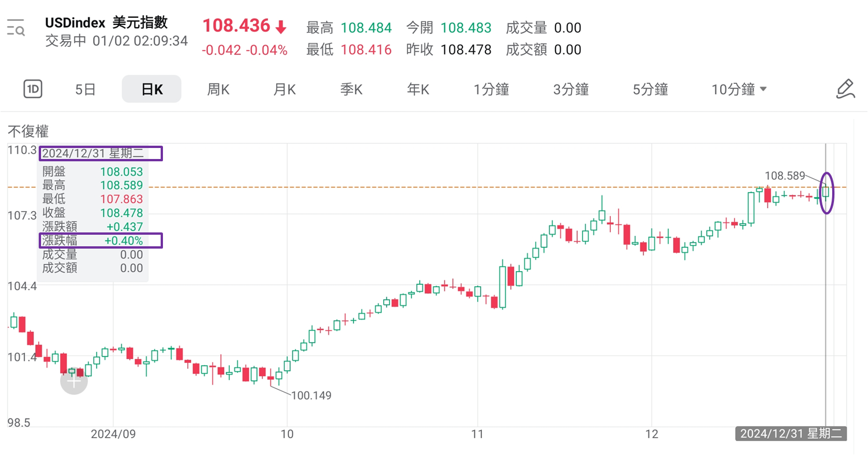
Task: Select the 日K daily candlestick tab
Action: coord(151,90)
